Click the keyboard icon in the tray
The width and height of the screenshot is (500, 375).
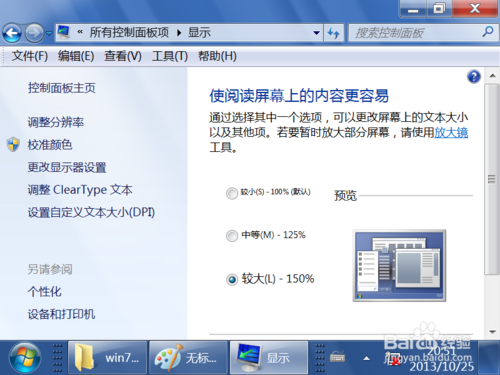[337, 358]
